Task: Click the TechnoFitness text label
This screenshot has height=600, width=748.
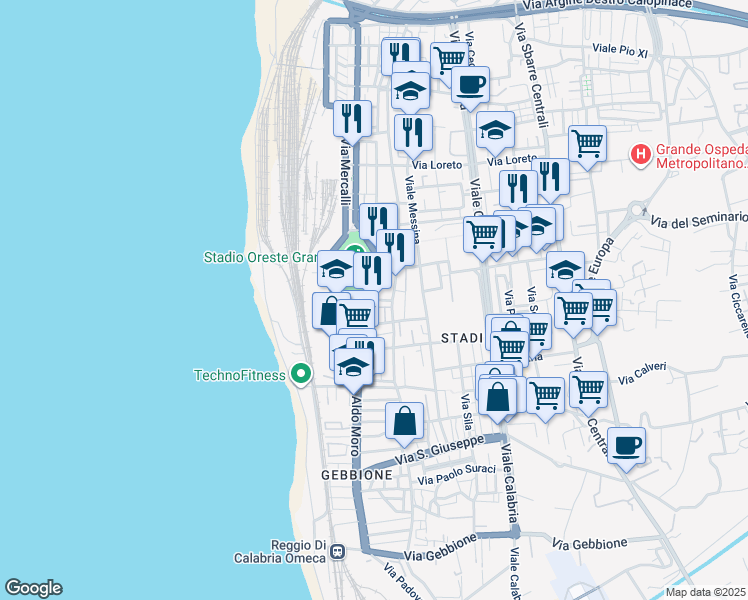Action: point(238,376)
